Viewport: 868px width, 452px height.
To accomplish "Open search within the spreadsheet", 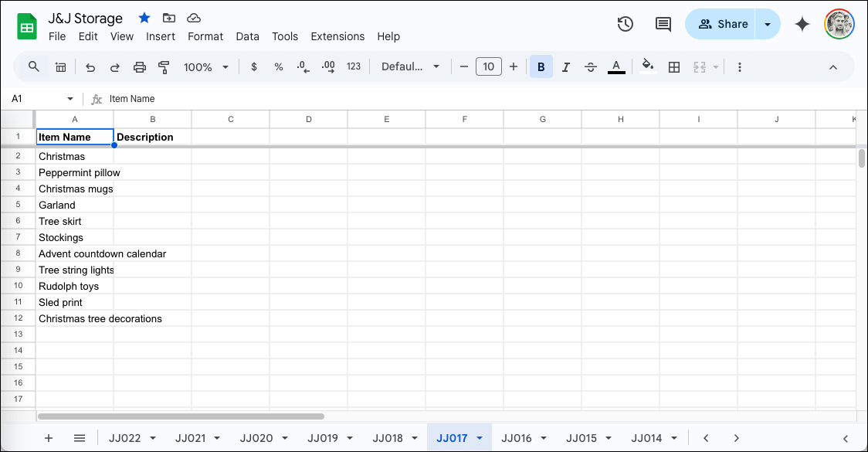I will pos(33,66).
